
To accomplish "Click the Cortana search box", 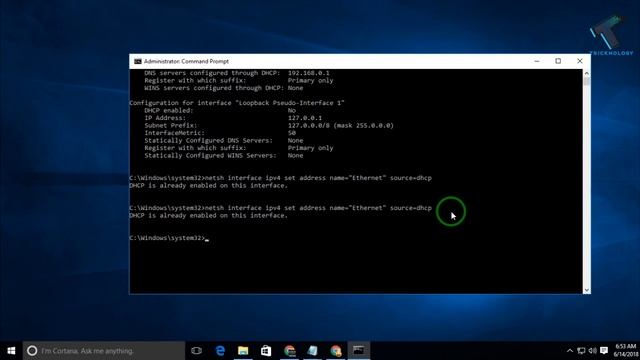I will click(x=104, y=351).
